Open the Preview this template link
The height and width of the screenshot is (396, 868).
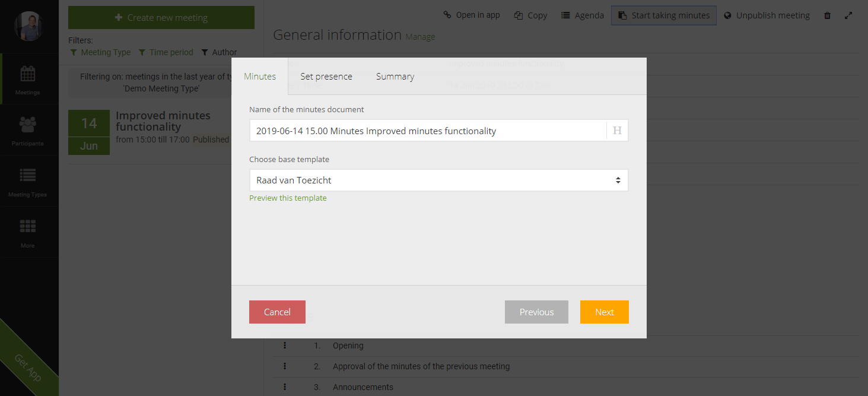(288, 198)
